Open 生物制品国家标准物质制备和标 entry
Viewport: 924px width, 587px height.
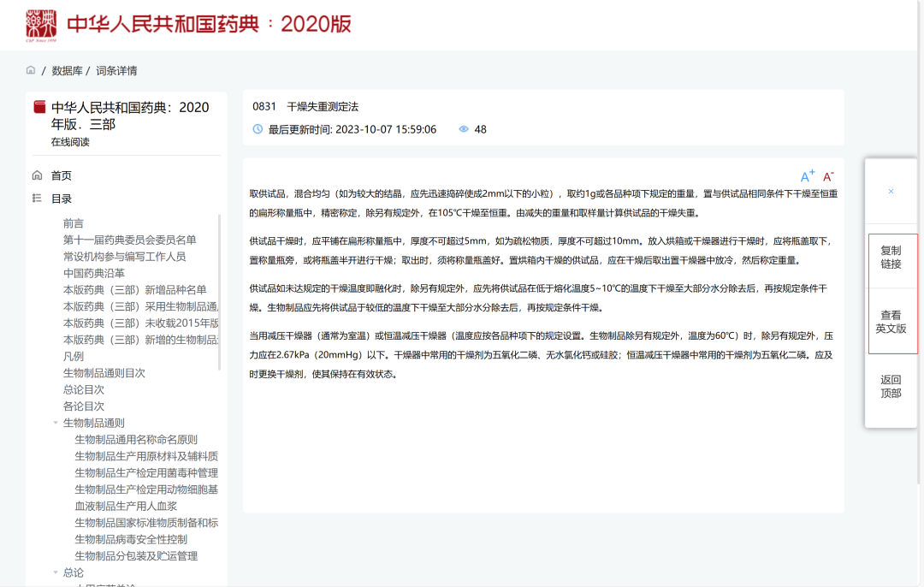pyautogui.click(x=147, y=523)
